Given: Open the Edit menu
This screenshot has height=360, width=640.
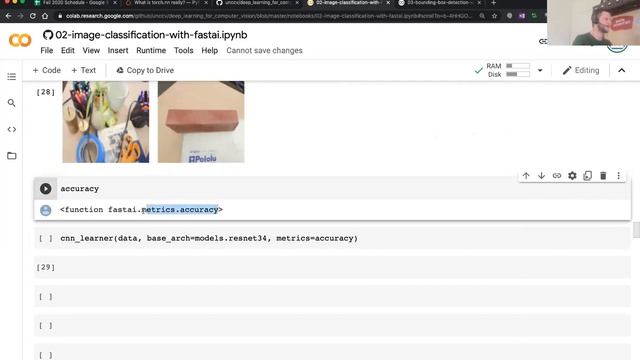Looking at the screenshot, I should pyautogui.click(x=68, y=51).
